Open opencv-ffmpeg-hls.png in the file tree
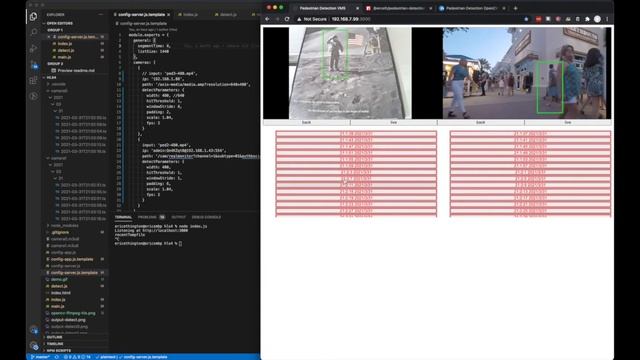This screenshot has width=640, height=360. point(73,313)
